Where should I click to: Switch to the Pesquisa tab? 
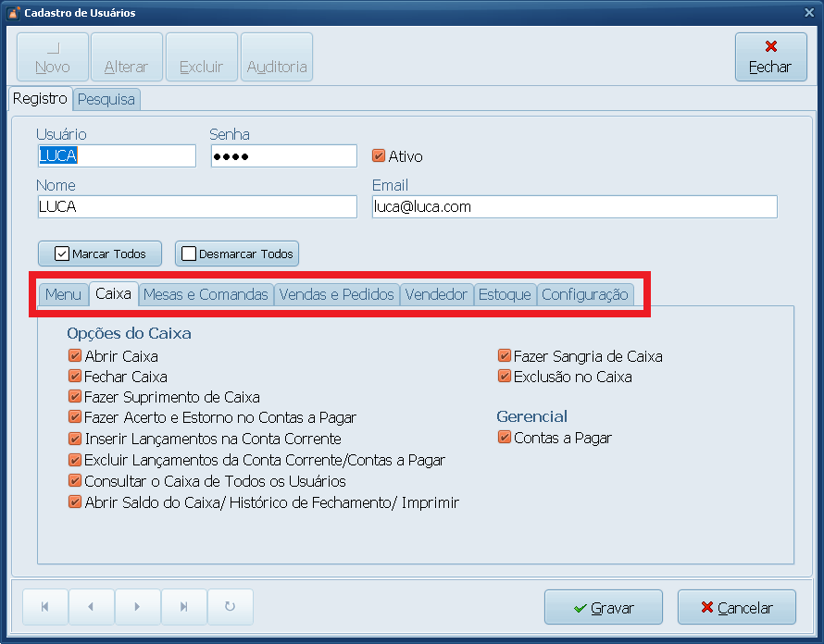pyautogui.click(x=106, y=99)
